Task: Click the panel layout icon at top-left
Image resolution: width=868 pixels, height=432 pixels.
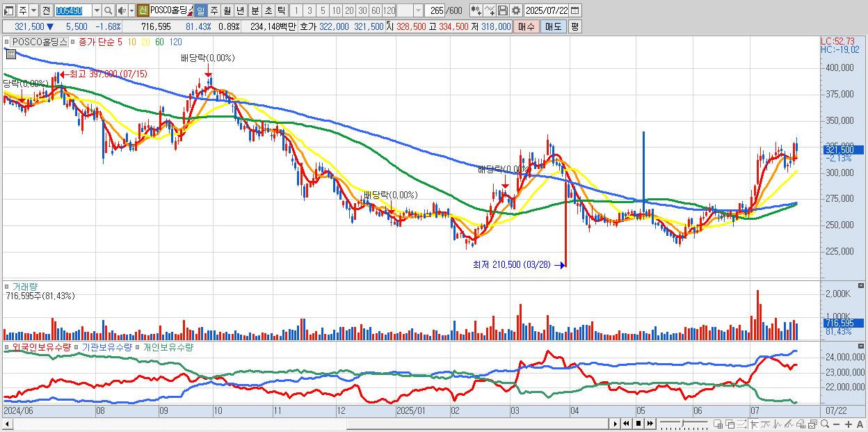Action: pos(8,10)
